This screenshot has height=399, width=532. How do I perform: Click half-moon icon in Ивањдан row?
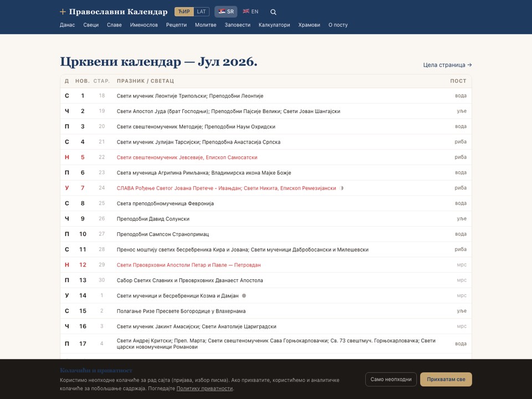coord(341,188)
